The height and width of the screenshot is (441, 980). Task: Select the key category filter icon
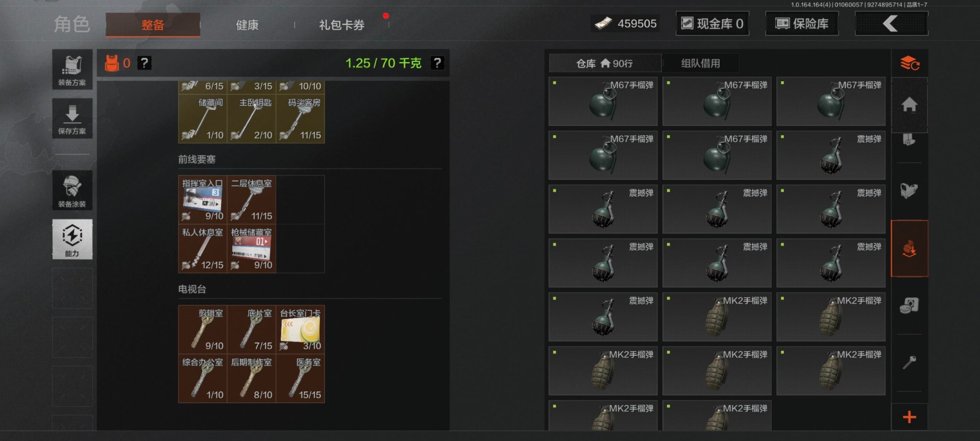coord(909,362)
